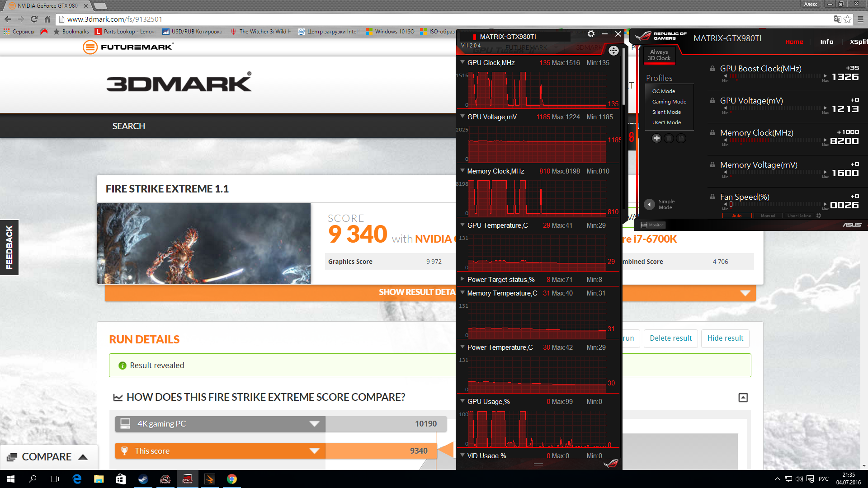Switch GPU Tweak to Simple Mode

point(660,204)
